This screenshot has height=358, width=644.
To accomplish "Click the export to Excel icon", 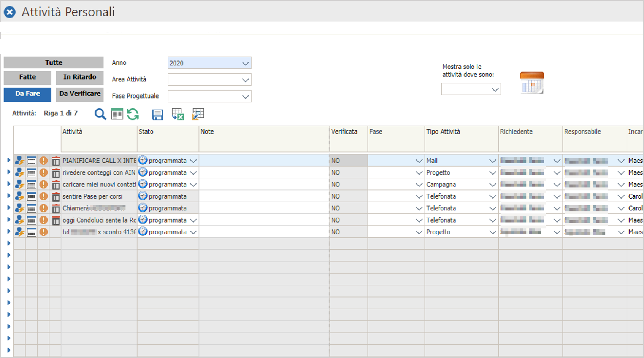I will [x=178, y=114].
